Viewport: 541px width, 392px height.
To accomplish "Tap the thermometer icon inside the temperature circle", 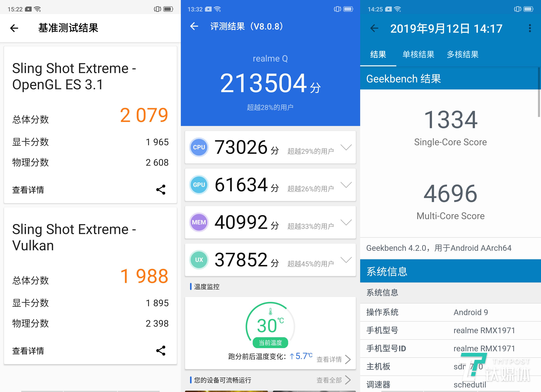I will (270, 311).
